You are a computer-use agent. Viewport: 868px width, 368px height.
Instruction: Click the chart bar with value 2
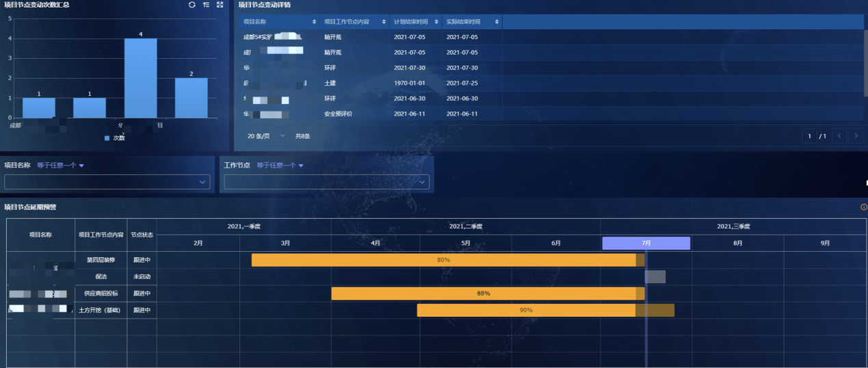pos(191,98)
